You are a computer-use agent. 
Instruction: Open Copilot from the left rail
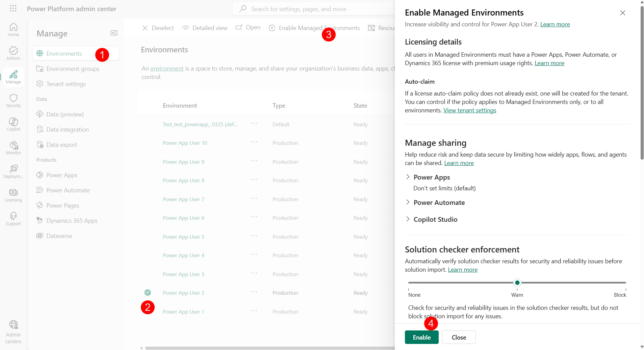pos(14,124)
